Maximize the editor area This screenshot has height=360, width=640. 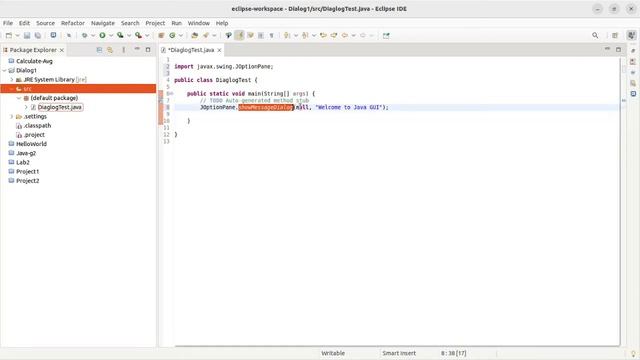pyautogui.click(x=618, y=49)
